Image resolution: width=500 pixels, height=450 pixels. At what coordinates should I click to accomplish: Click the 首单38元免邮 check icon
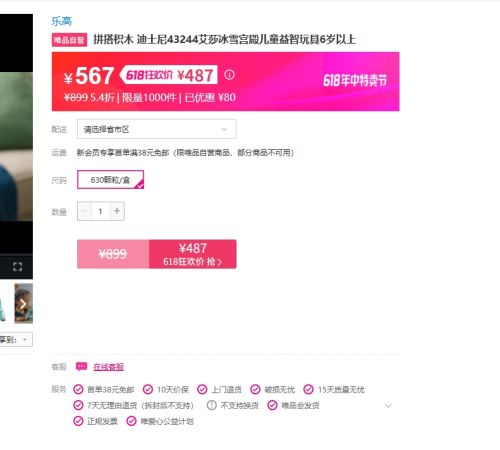tap(78, 389)
